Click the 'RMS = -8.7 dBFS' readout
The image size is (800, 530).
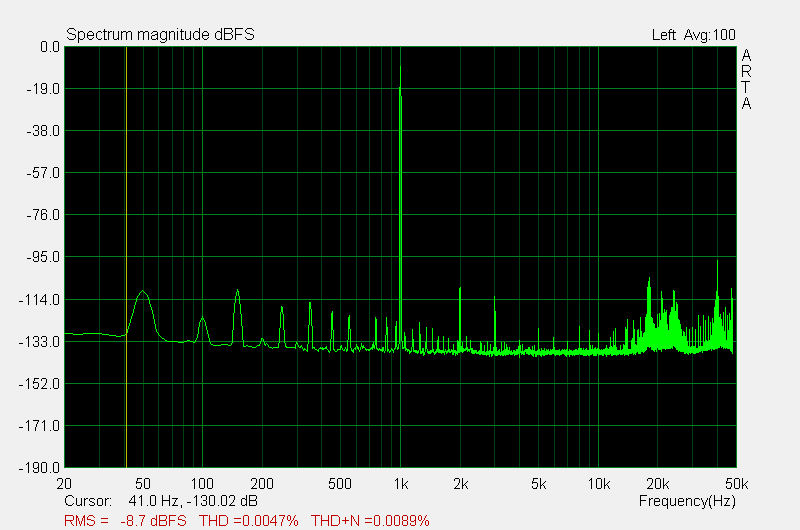coord(125,521)
